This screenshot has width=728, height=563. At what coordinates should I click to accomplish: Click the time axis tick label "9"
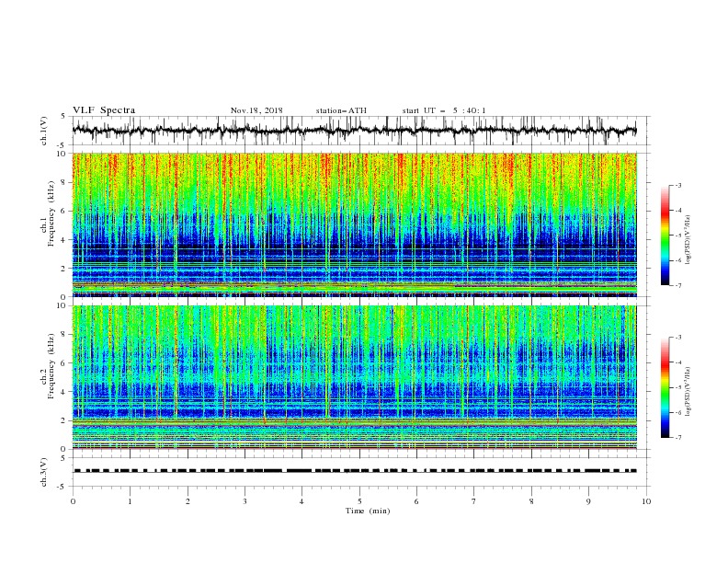pyautogui.click(x=588, y=501)
